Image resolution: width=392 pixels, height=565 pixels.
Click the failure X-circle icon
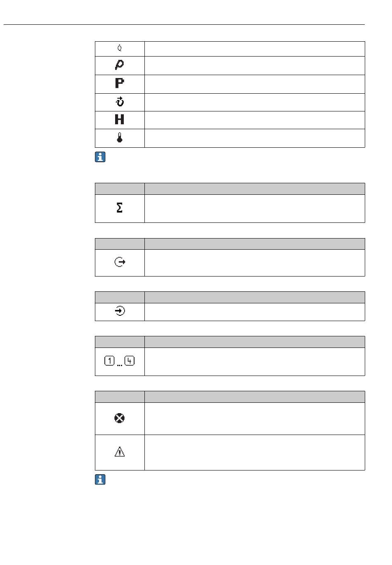click(120, 418)
